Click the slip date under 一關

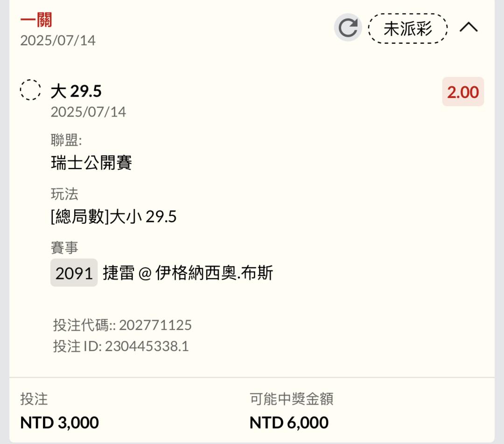click(58, 41)
